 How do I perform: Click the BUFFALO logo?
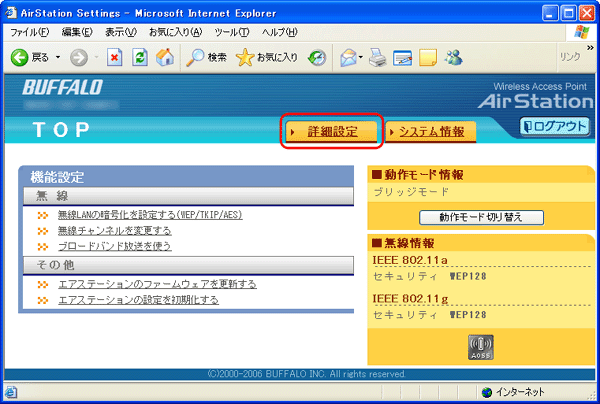[x=63, y=87]
